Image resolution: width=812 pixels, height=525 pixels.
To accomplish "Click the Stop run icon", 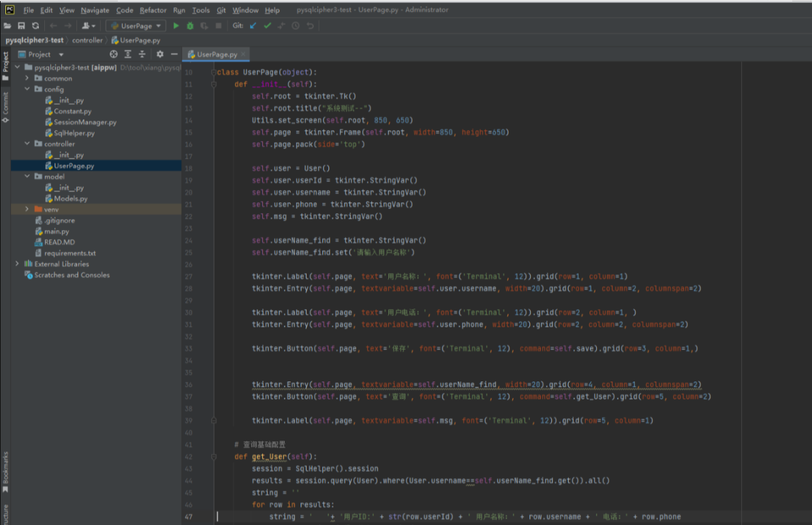I will [219, 26].
